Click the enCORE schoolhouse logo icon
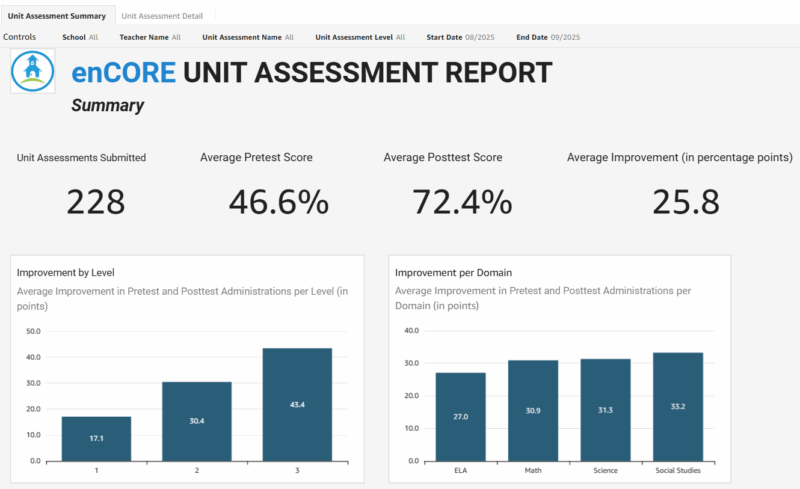 32,70
